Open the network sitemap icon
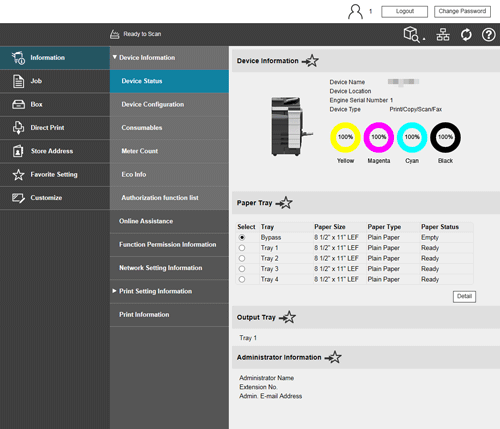Screen dimensions: 500x429 (x=443, y=34)
